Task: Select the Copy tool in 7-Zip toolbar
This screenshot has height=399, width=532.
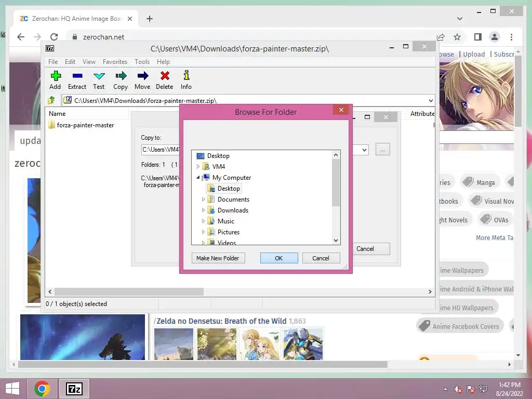Action: point(121,81)
